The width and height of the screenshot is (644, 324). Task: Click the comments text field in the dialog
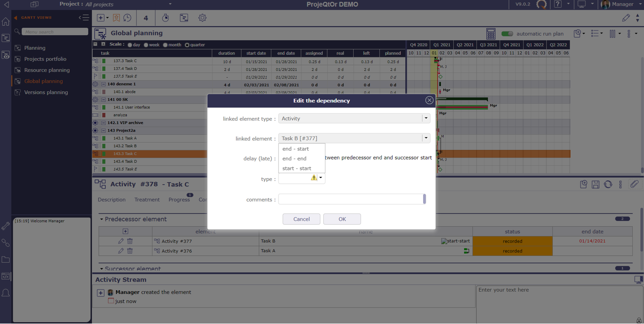tap(351, 199)
